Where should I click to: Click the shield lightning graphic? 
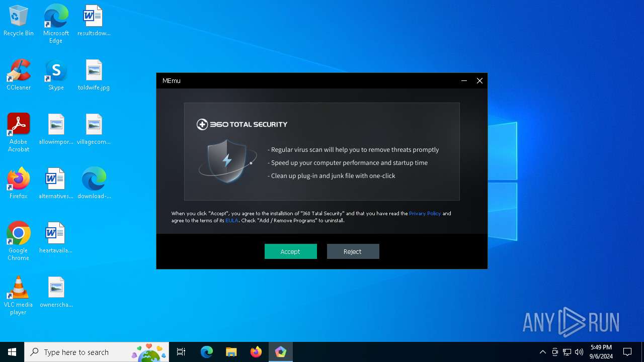click(x=227, y=161)
